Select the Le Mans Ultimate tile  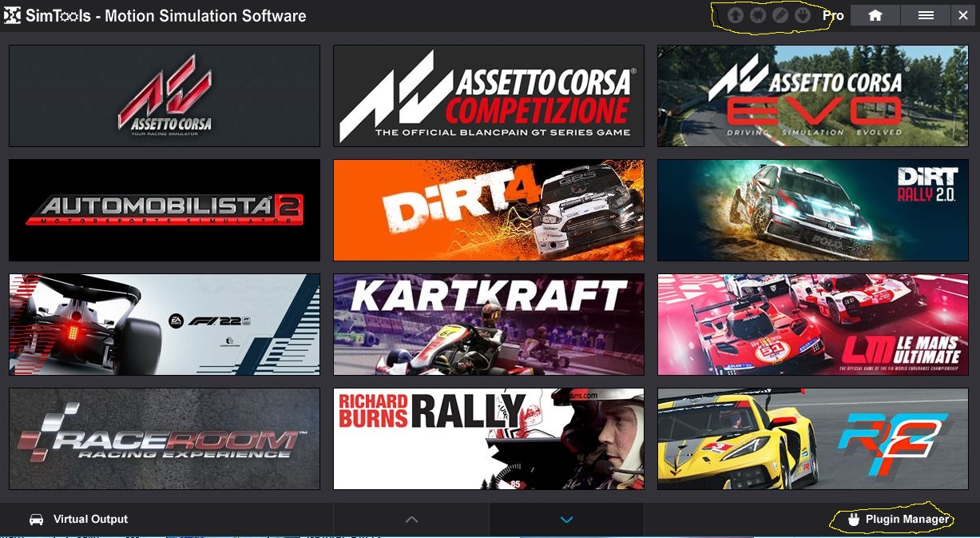click(813, 325)
